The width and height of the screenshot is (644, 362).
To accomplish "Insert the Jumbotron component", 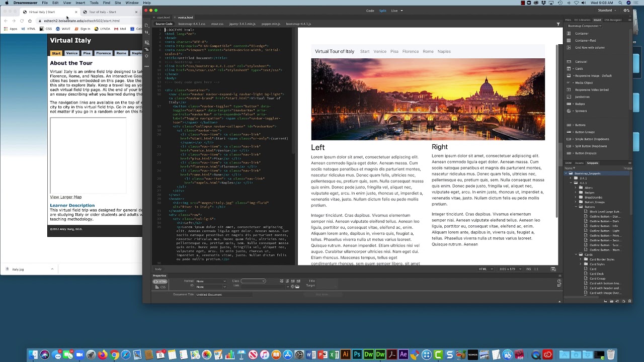I will [x=582, y=97].
